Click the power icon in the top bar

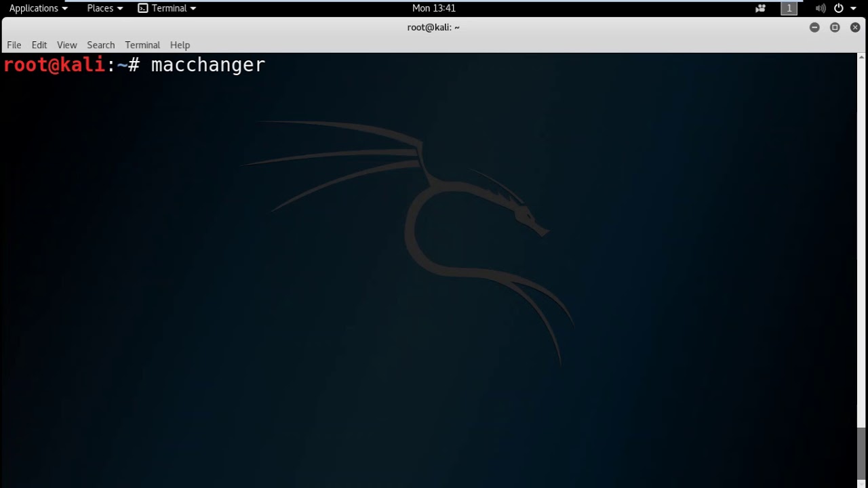coord(839,8)
